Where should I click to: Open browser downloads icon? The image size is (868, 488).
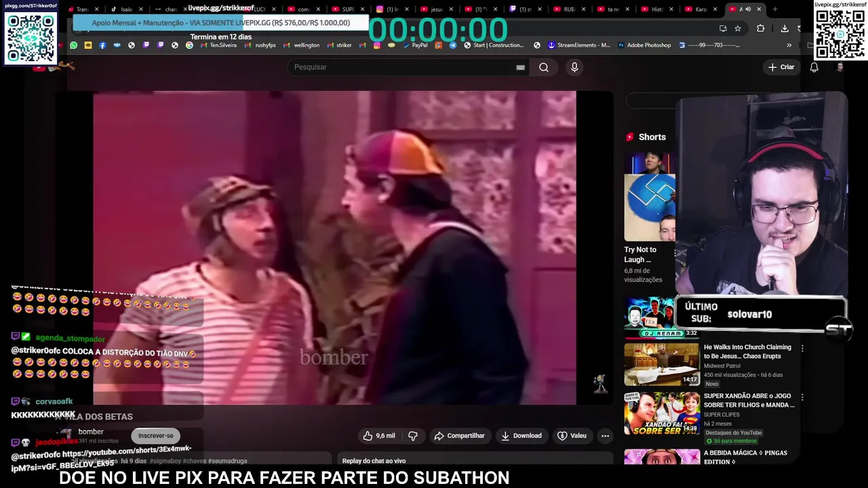[785, 28]
